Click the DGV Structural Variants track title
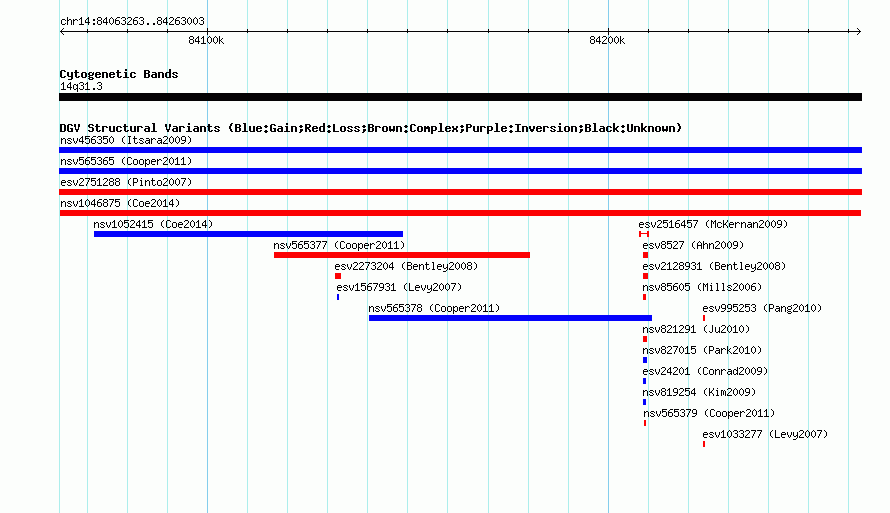This screenshot has width=890, height=513. pos(370,128)
